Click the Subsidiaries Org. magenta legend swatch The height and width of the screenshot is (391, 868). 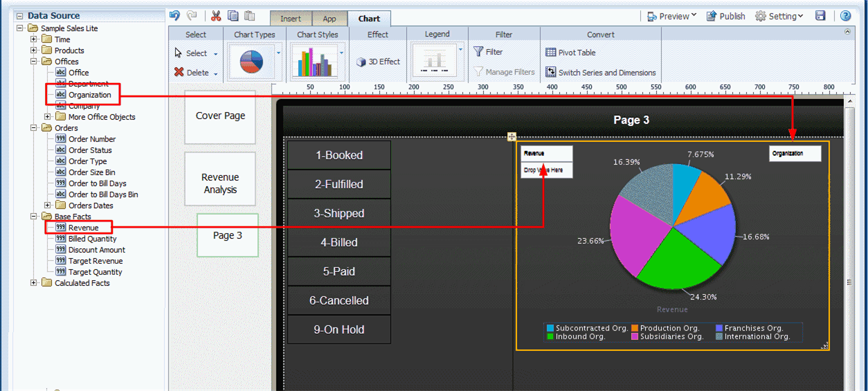pyautogui.click(x=635, y=336)
